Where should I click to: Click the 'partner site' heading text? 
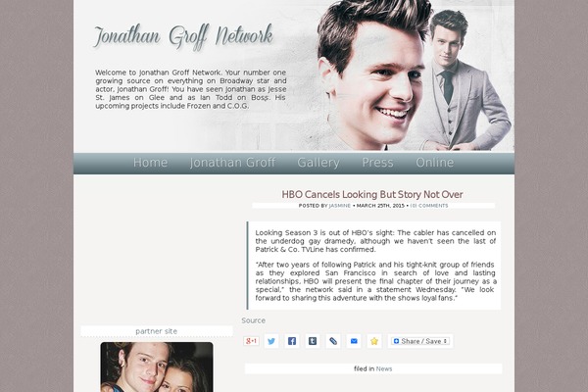[x=157, y=331]
